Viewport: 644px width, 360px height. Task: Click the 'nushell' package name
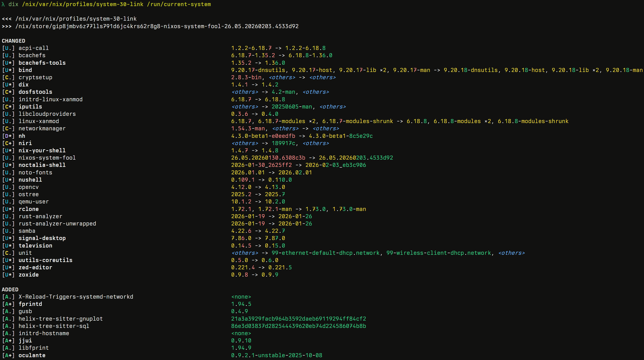[30, 180]
